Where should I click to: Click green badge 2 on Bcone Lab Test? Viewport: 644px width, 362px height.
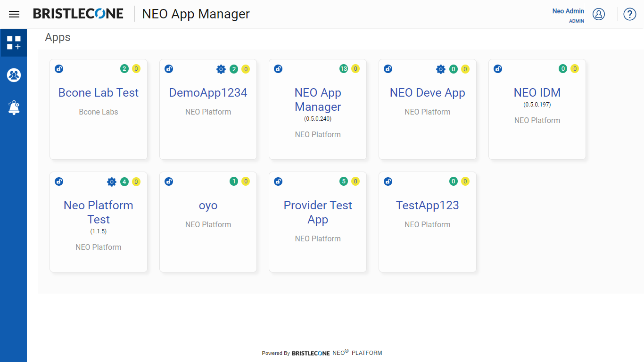pos(124,69)
